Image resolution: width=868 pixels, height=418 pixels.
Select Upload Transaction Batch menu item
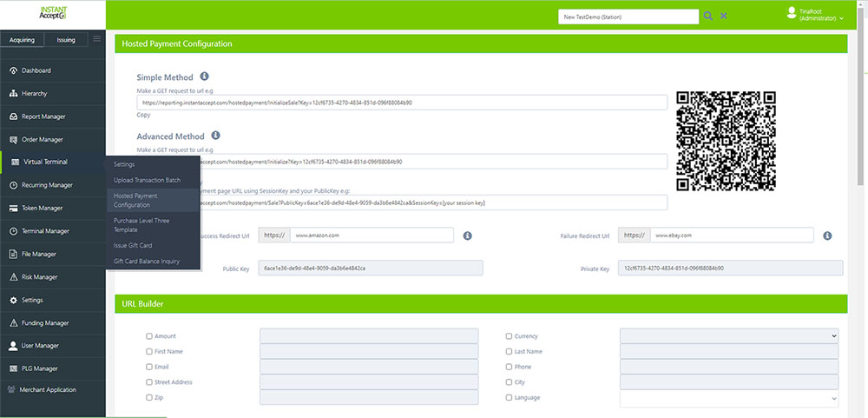point(148,180)
